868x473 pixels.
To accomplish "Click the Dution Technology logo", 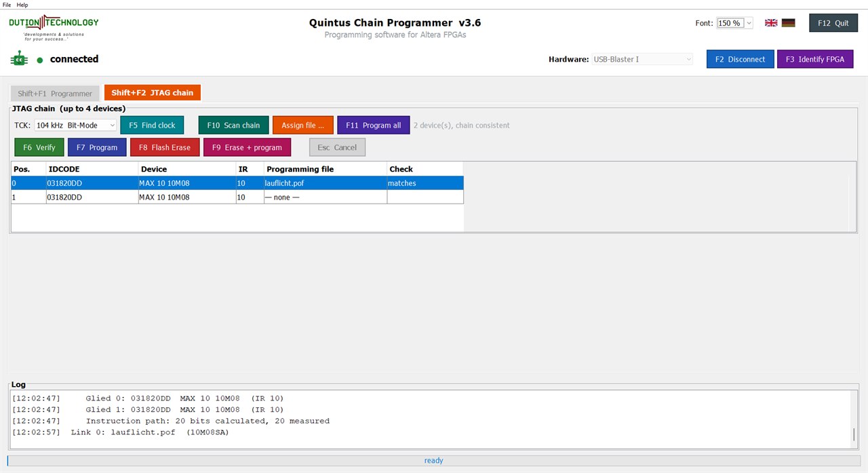I will tap(54, 28).
